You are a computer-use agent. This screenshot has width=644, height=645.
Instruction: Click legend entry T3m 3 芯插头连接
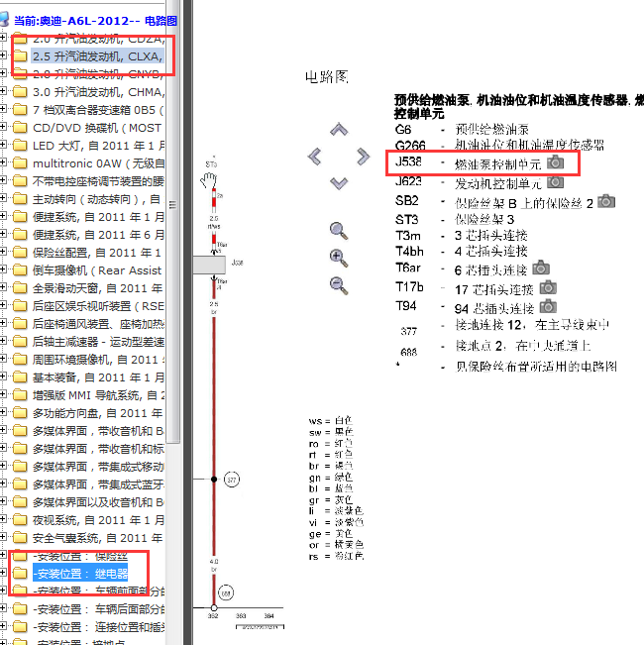click(x=462, y=235)
